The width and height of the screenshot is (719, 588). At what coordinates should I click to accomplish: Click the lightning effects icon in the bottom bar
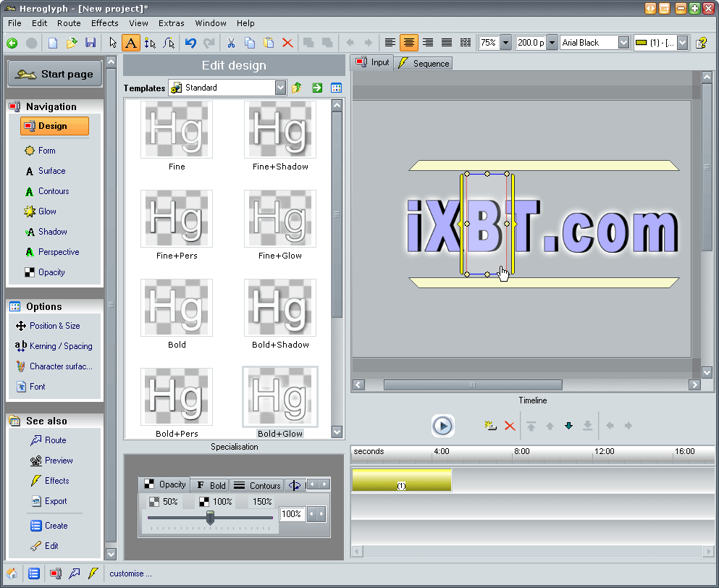tap(93, 574)
